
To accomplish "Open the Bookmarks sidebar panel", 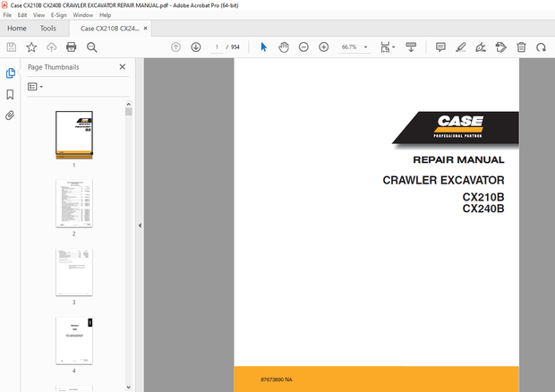I will pyautogui.click(x=10, y=95).
